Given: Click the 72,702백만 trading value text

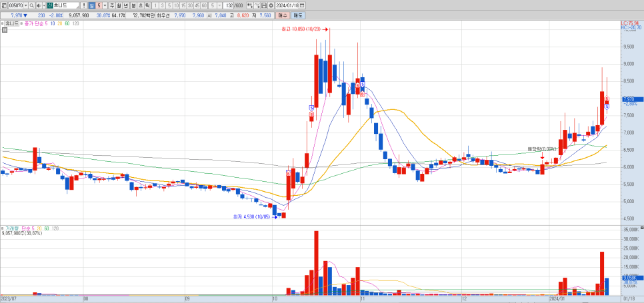Looking at the screenshot, I should (x=144, y=15).
